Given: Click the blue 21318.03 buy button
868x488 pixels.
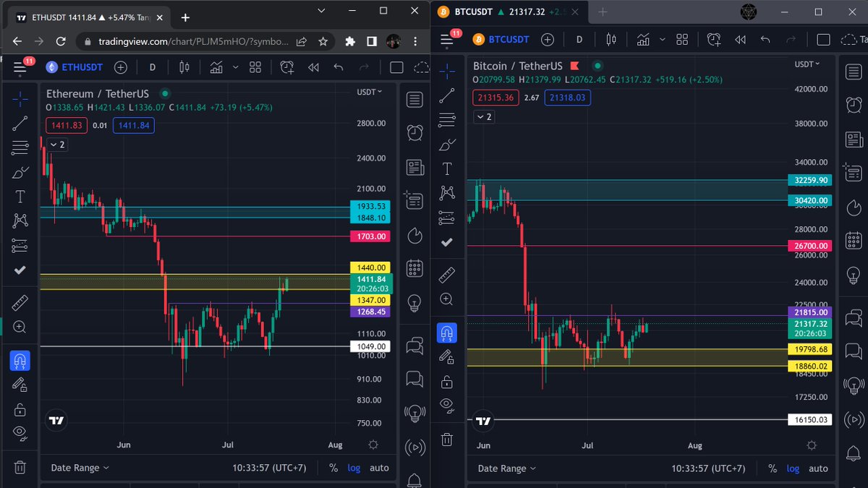Looking at the screenshot, I should coord(567,97).
